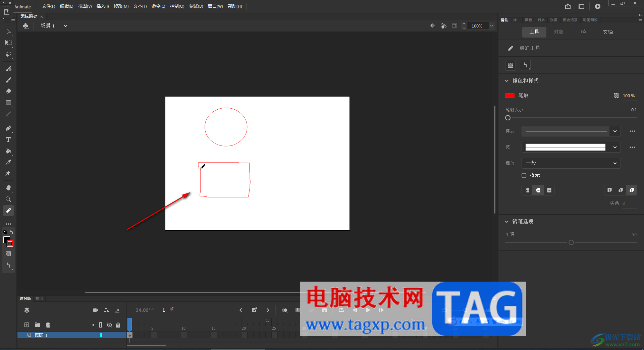Viewport: 644px width, 350px height.
Task: Switch to the 对象 properties tab
Action: coord(558,32)
